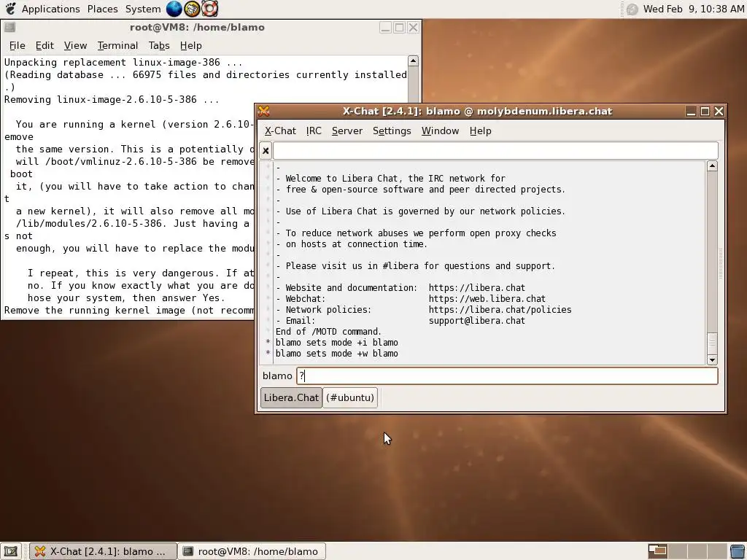Click the terminal scrollbar up arrow
Viewport: 747px width, 560px height.
[x=413, y=61]
